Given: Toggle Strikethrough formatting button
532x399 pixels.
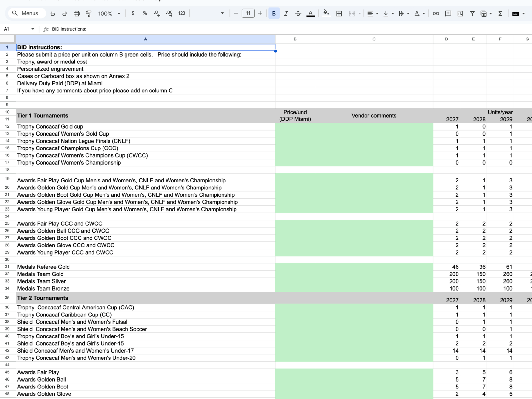Looking at the screenshot, I should point(298,13).
